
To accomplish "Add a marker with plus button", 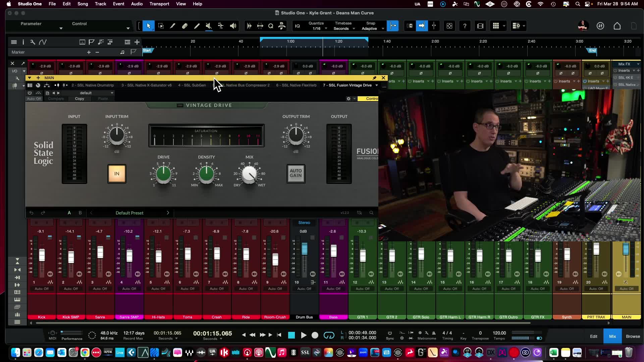I will tap(89, 52).
